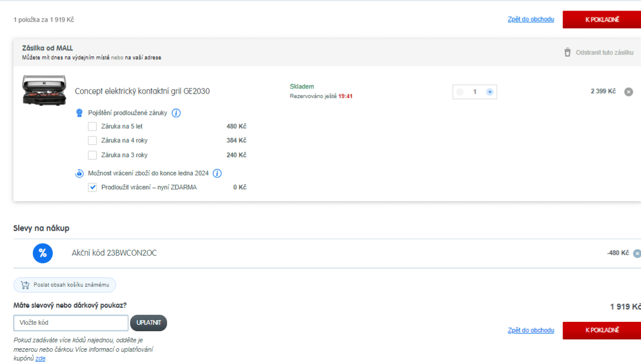This screenshot has height=364, width=641.
Task: Click top K POKLADNĚ checkout button
Action: (x=602, y=19)
